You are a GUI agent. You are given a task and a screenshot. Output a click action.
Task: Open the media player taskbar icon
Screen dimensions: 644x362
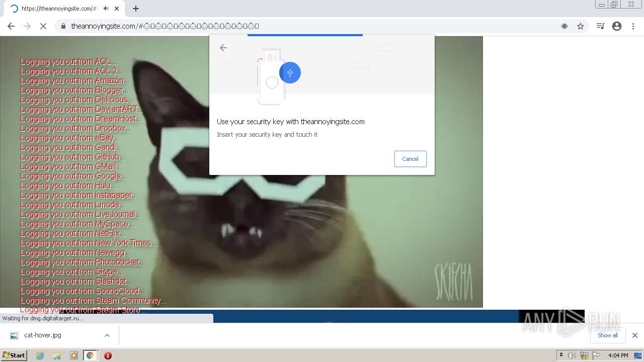[x=73, y=355]
